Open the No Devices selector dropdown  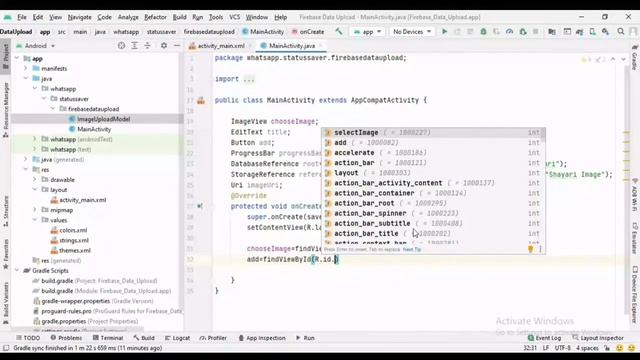point(411,31)
